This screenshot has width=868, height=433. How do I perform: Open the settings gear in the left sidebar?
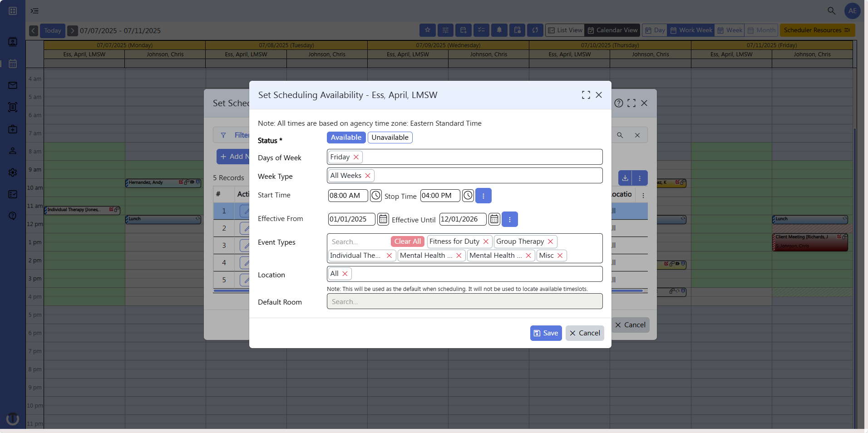[13, 172]
